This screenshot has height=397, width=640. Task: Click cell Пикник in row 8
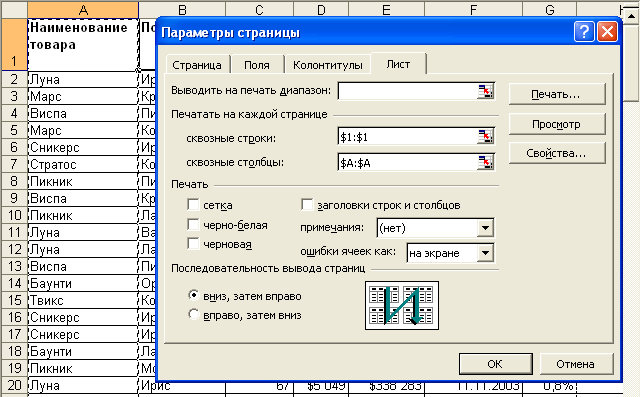tap(83, 181)
